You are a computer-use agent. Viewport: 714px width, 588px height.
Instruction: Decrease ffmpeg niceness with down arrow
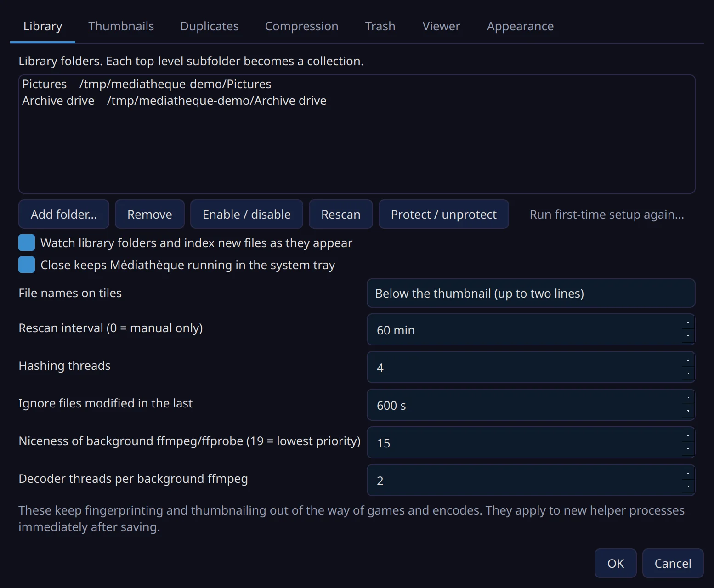(x=688, y=449)
